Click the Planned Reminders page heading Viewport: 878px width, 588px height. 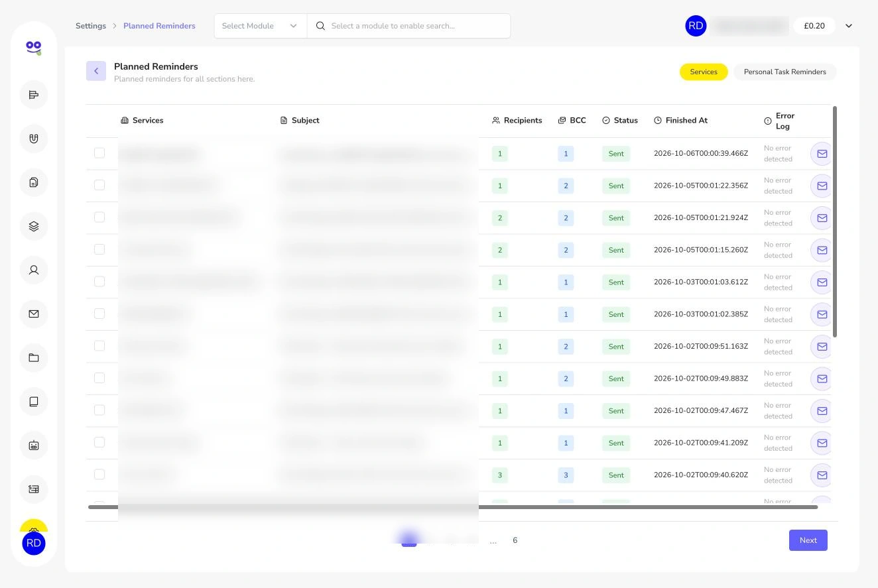[x=156, y=66]
